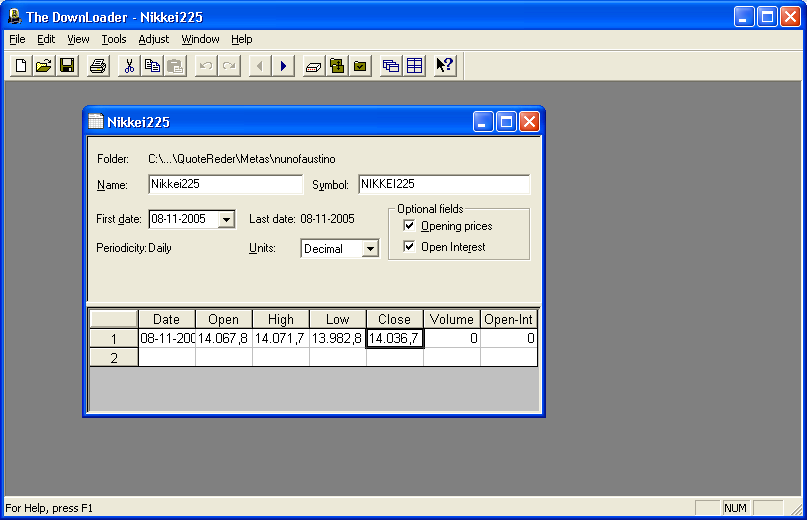Click the table grid view icon

pyautogui.click(x=414, y=66)
